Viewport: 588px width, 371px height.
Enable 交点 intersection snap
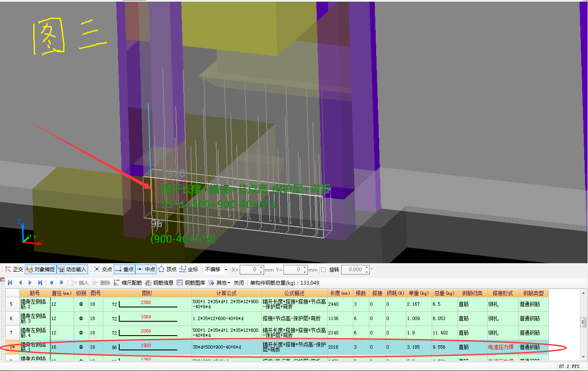(x=103, y=270)
